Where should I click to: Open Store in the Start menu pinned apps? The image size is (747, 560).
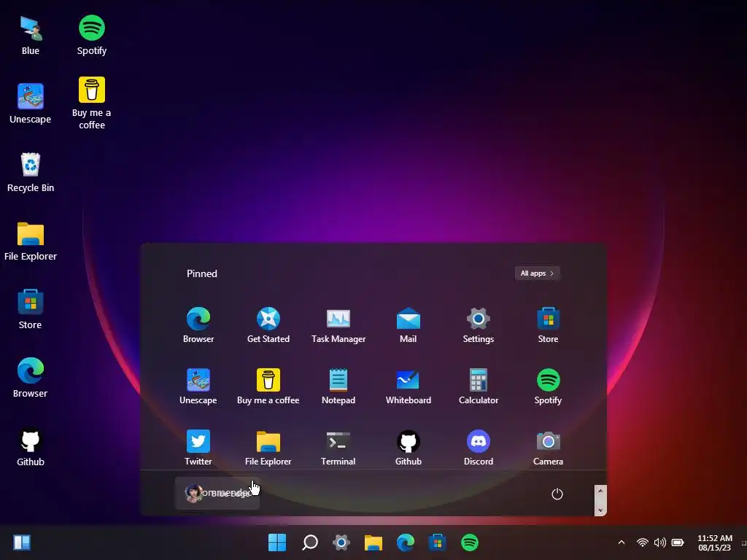coord(548,325)
